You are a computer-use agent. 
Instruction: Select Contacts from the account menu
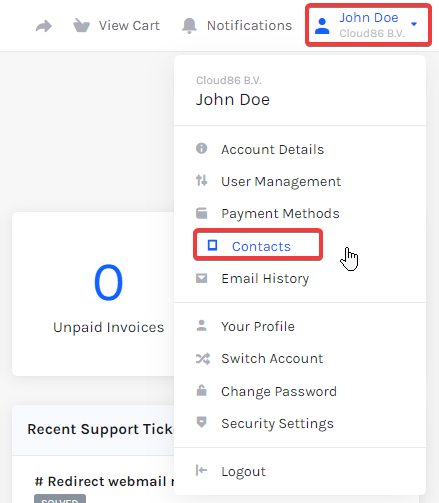(x=258, y=246)
